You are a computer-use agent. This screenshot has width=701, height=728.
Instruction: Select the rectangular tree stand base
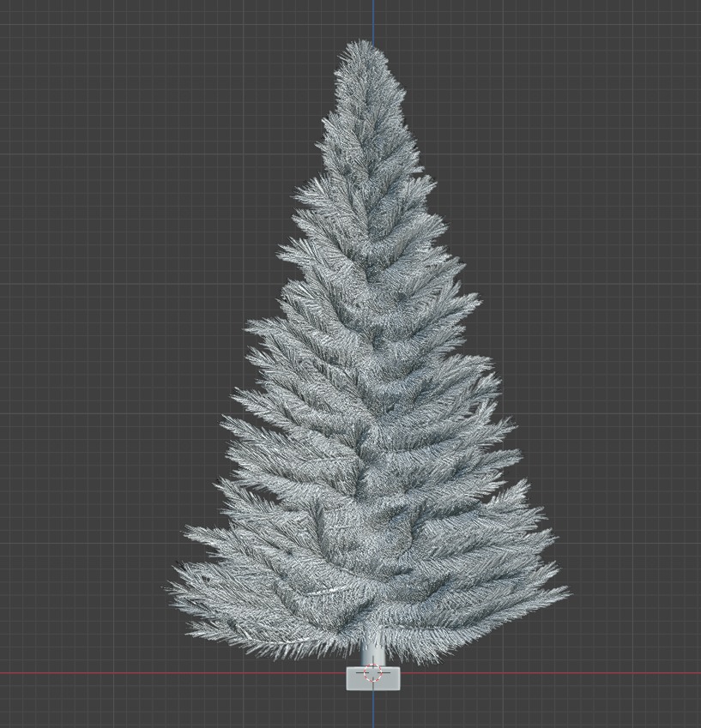point(373,679)
